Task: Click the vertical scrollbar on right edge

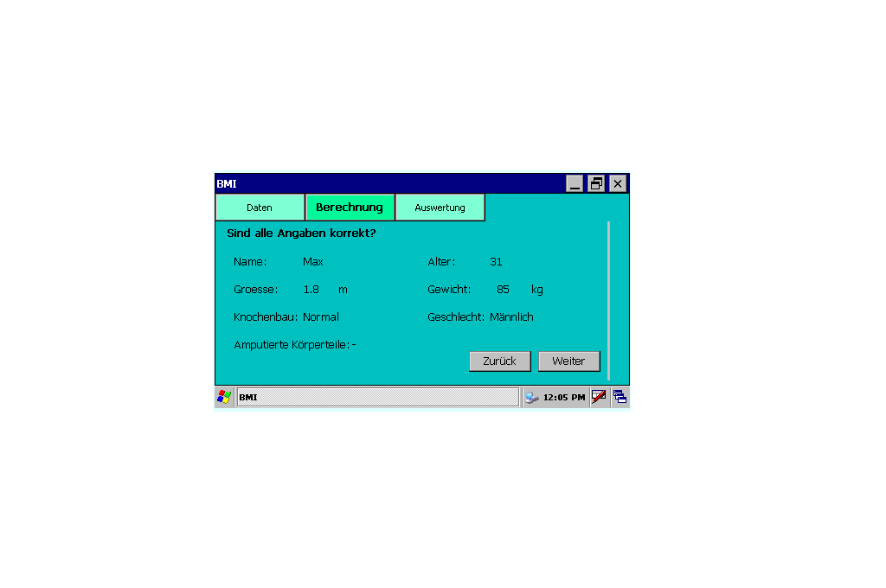Action: tap(608, 300)
